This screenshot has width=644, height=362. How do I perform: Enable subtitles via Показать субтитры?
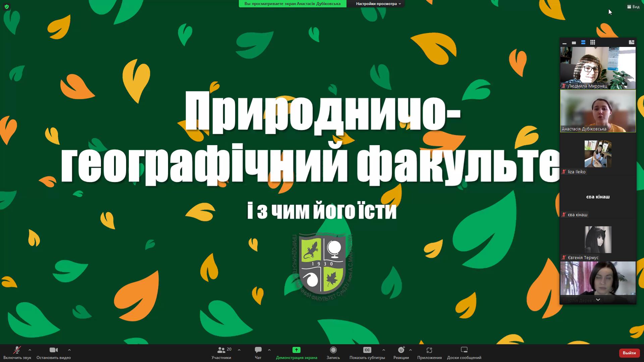tap(367, 353)
